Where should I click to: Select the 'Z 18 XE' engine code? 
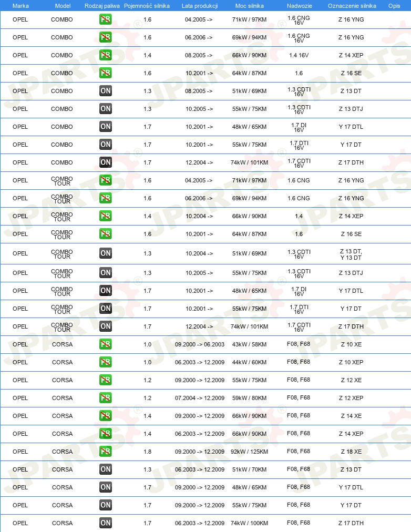point(351,452)
